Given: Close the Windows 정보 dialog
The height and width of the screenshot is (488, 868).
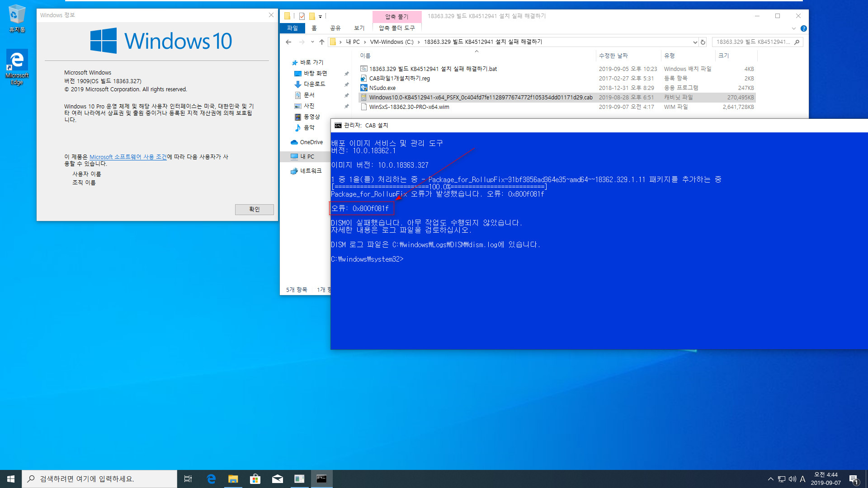Looking at the screenshot, I should (271, 15).
